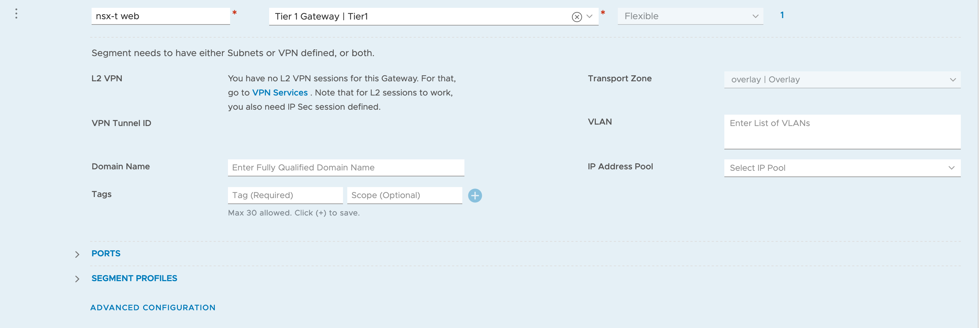Open the Select IP Pool dropdown
Screen dimensions: 980x328
[842, 168]
